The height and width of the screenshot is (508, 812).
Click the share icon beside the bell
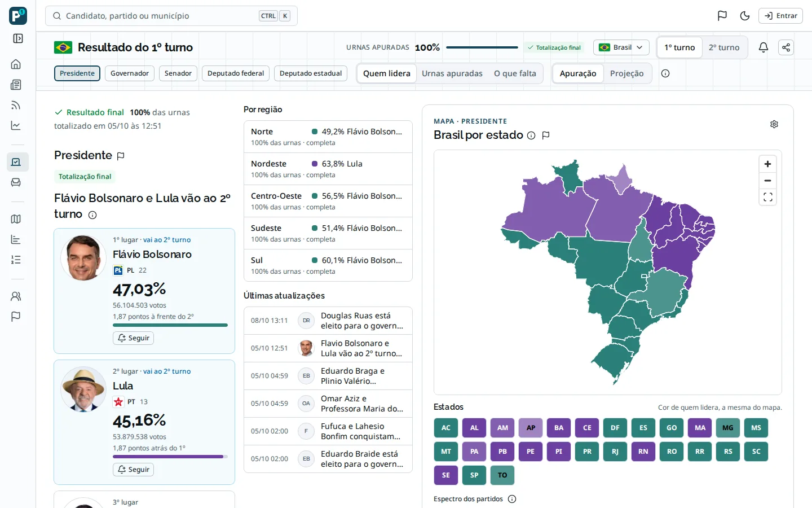pyautogui.click(x=786, y=47)
